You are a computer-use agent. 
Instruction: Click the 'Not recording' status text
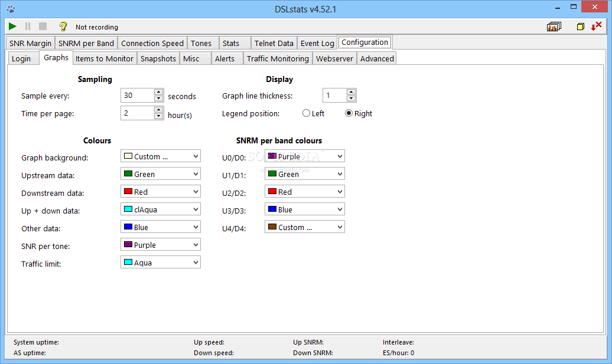(x=97, y=27)
